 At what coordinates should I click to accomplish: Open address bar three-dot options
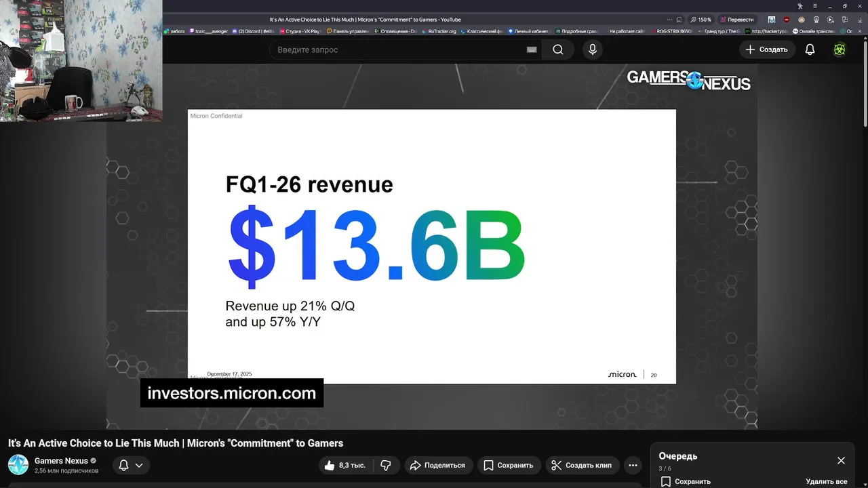pyautogui.click(x=669, y=20)
